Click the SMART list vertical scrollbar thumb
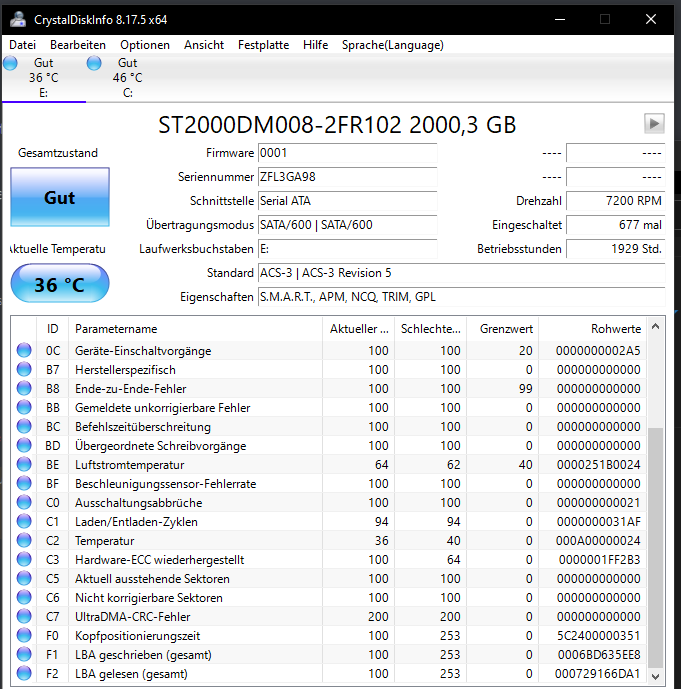681x689 pixels. pyautogui.click(x=656, y=547)
